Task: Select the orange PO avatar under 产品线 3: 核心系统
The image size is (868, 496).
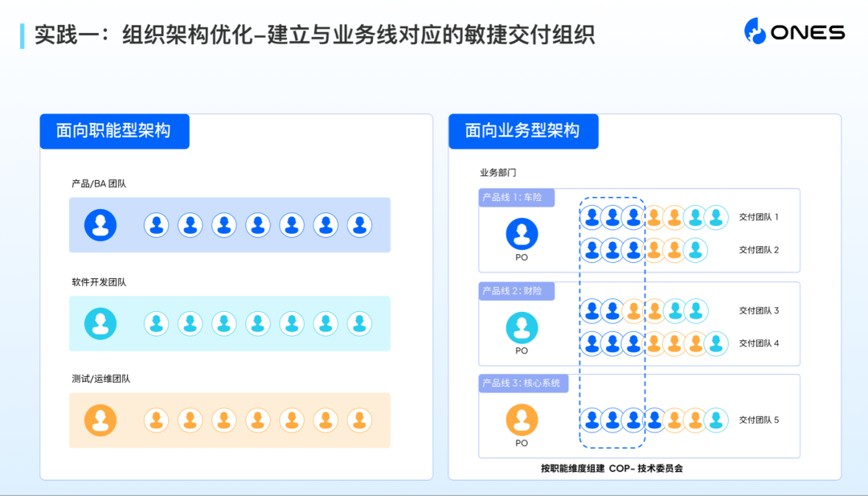Action: coord(521,420)
